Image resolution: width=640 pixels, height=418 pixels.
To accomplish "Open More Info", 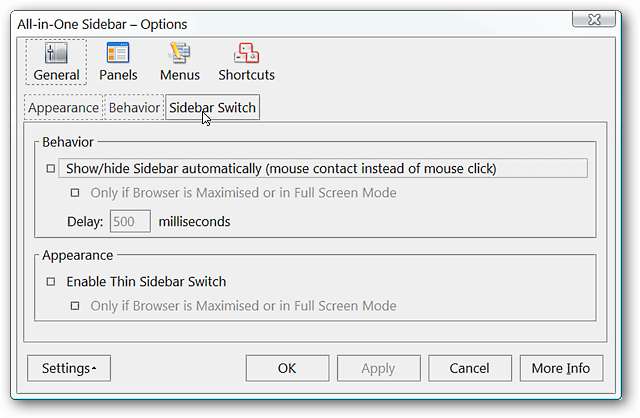I will tap(561, 368).
